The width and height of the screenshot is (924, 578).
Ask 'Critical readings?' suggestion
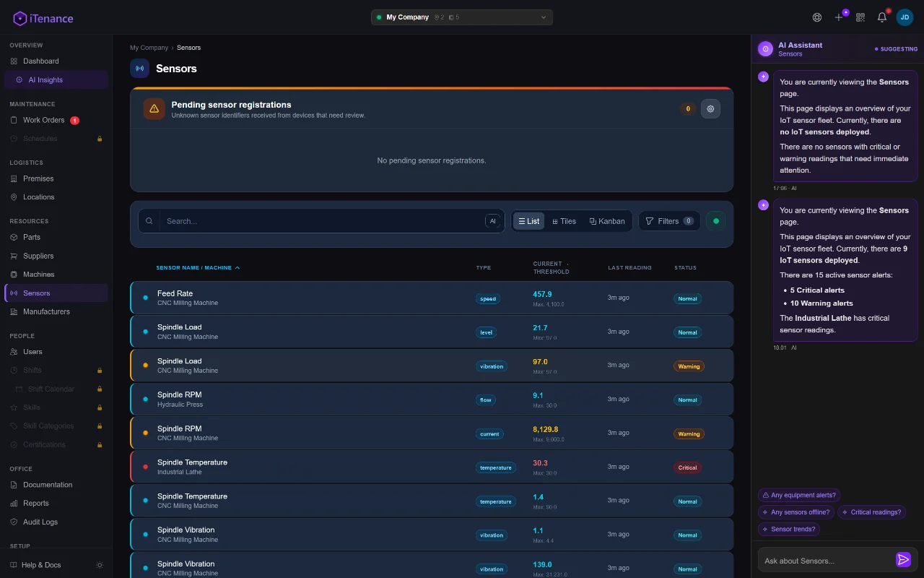pos(872,512)
